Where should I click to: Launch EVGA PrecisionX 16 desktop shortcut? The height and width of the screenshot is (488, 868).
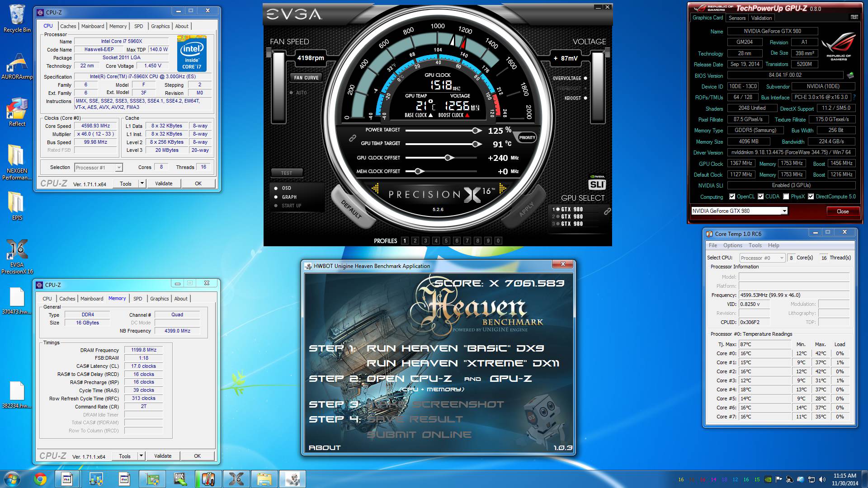tap(17, 256)
